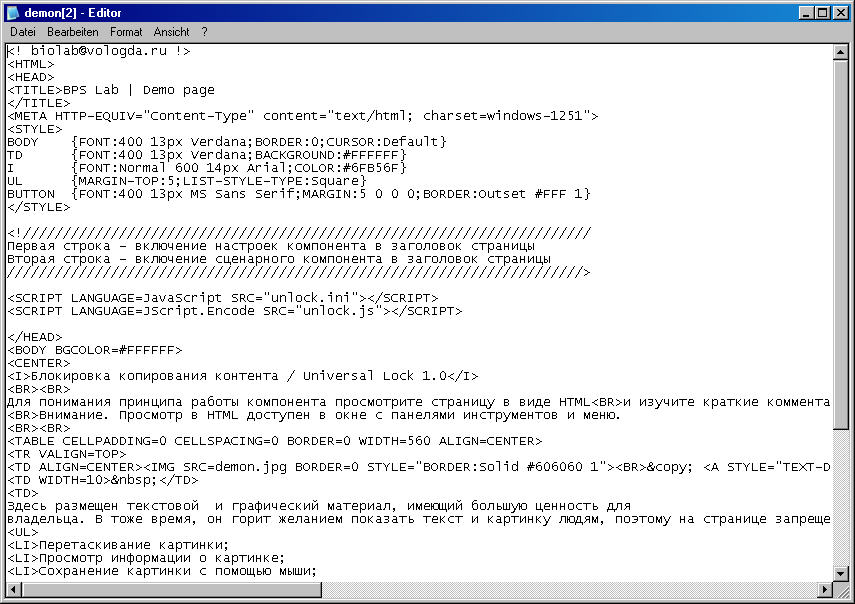Click the '</STYLE>' closing tag line

point(39,207)
